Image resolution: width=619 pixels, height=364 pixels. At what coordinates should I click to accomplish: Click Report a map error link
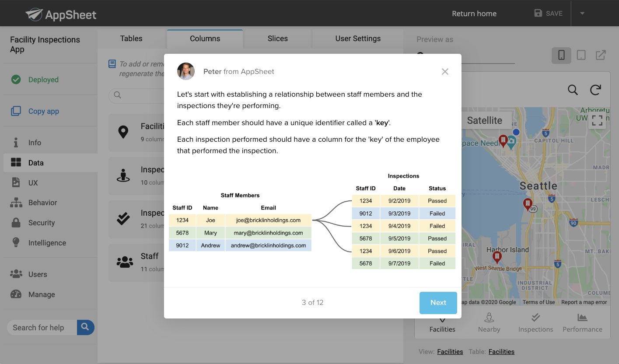coord(584,302)
